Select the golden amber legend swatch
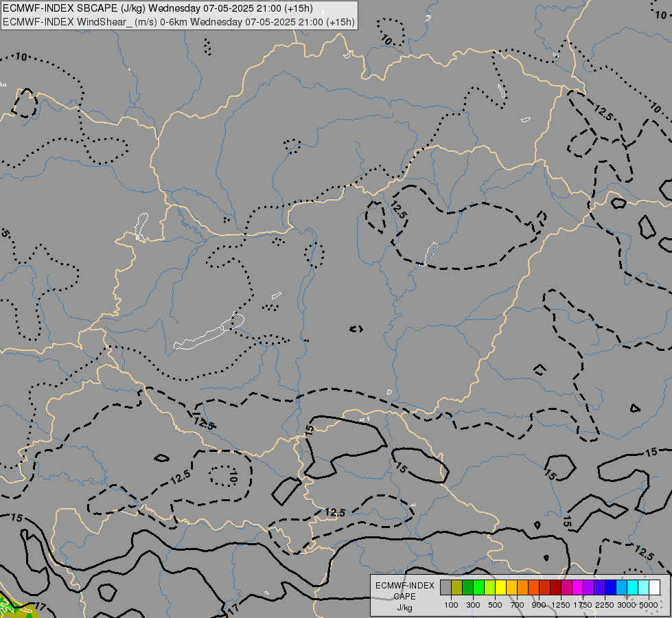Screen dimensions: 672x618 pos(511,587)
